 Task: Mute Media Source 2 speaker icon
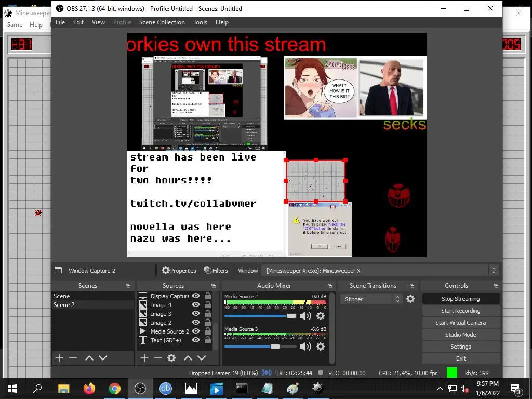pos(305,316)
